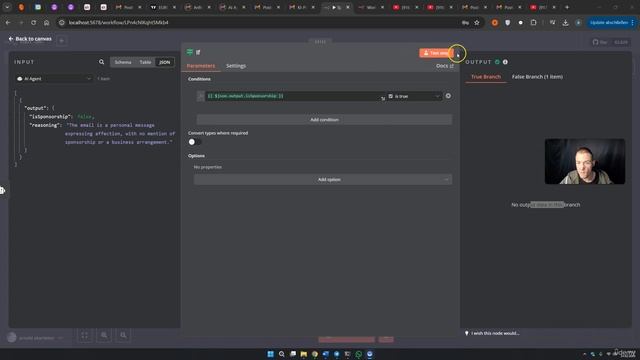The image size is (640, 360).
Task: Click the If node icon in header
Action: pyautogui.click(x=190, y=52)
